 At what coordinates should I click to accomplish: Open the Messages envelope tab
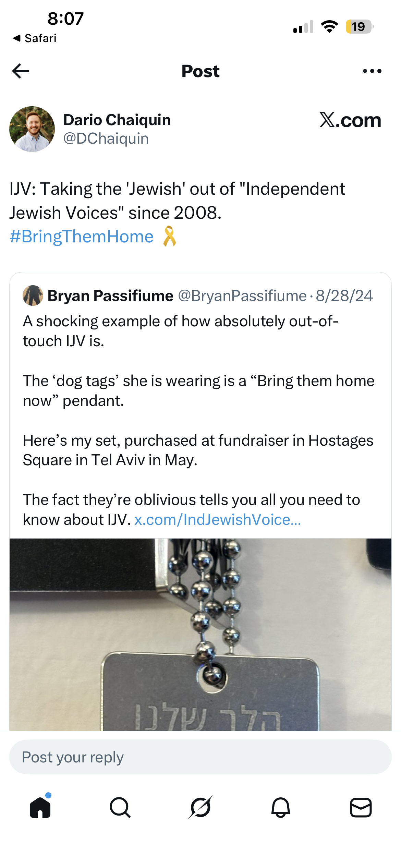click(361, 807)
